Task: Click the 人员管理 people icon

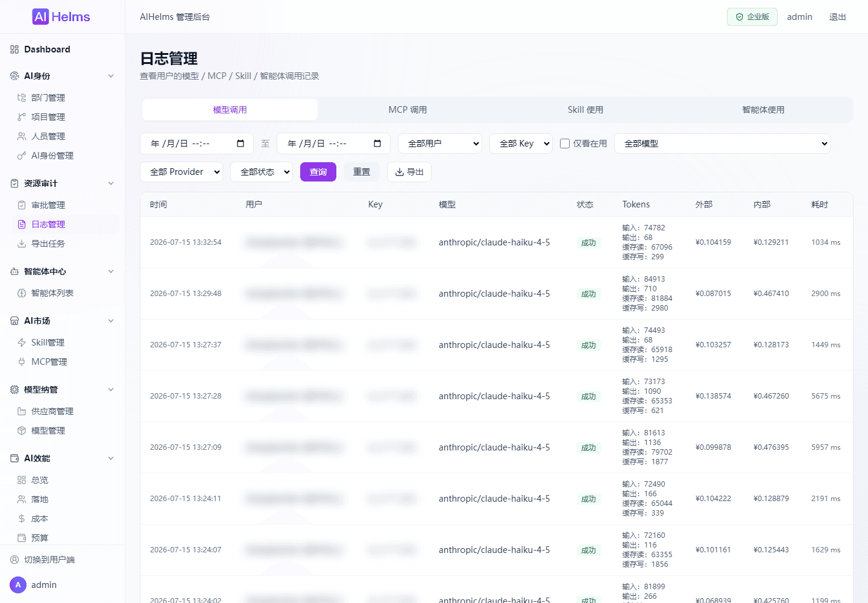Action: pyautogui.click(x=22, y=136)
